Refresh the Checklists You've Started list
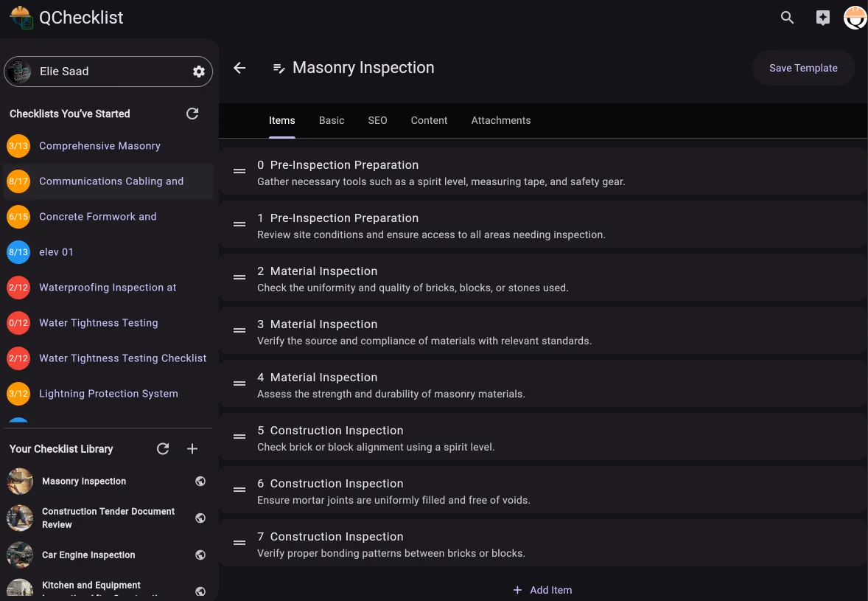Screen dimensions: 868x601 click(x=192, y=114)
